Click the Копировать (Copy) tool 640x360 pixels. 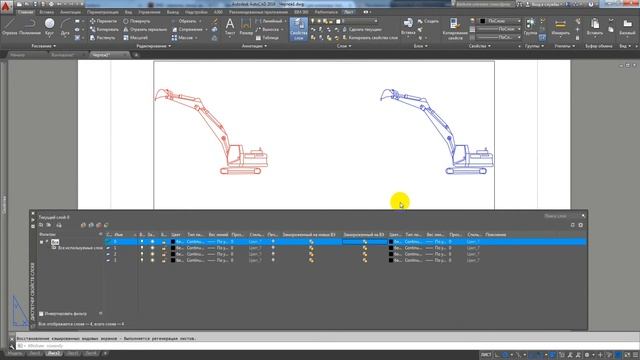point(104,29)
